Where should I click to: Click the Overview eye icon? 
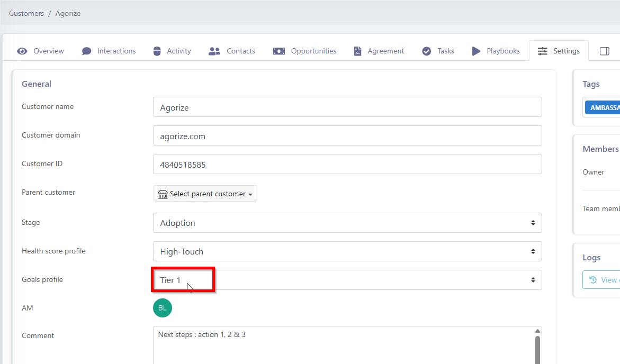[22, 51]
